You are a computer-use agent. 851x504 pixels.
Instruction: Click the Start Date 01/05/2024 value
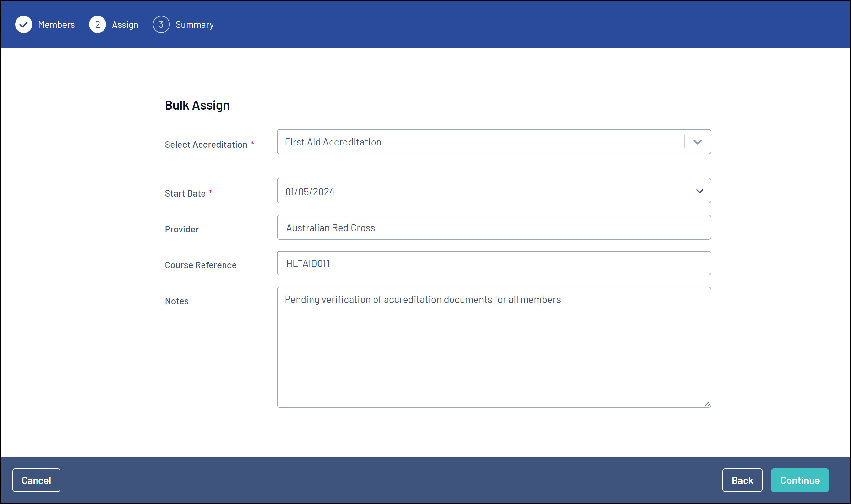coord(310,192)
